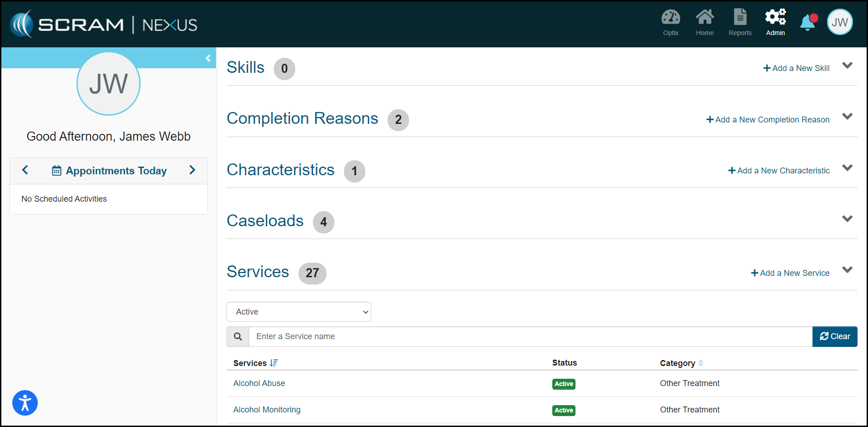This screenshot has width=868, height=427.
Task: Check notifications bell icon
Action: coord(808,22)
